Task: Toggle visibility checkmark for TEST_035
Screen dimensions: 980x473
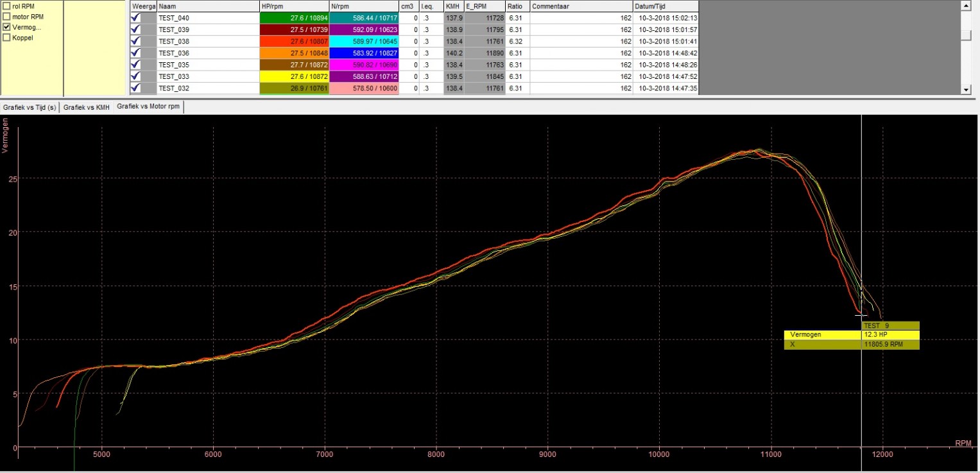Action: click(135, 65)
